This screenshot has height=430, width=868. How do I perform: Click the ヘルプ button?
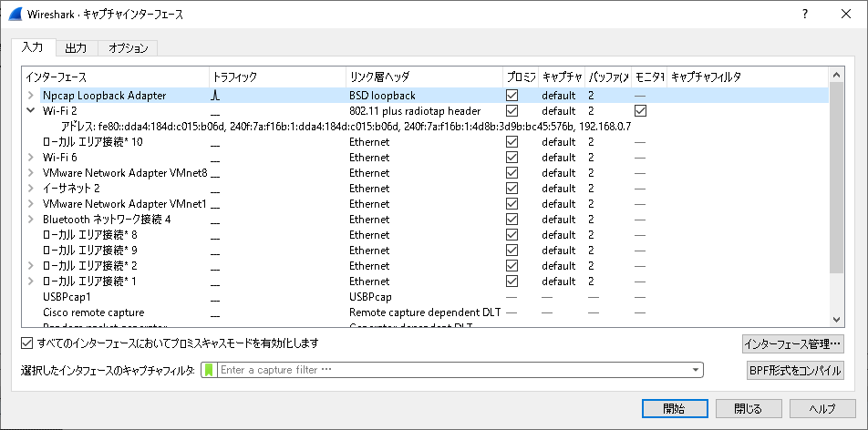822,409
